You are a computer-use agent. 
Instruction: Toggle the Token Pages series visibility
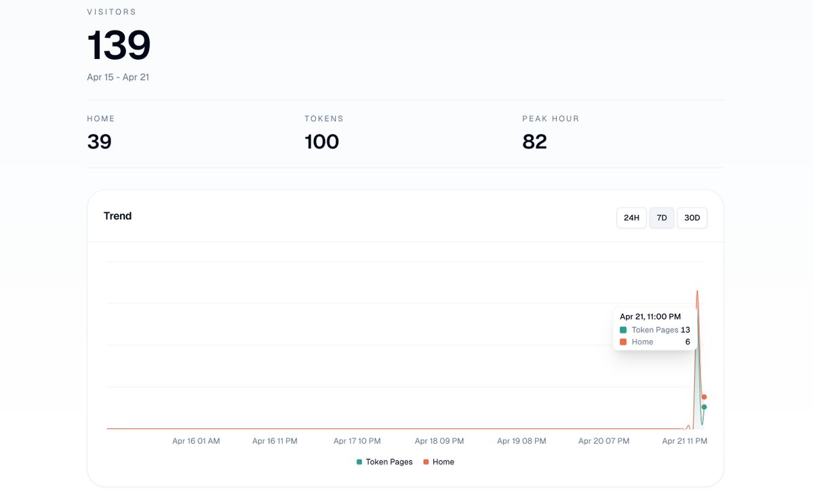point(386,461)
